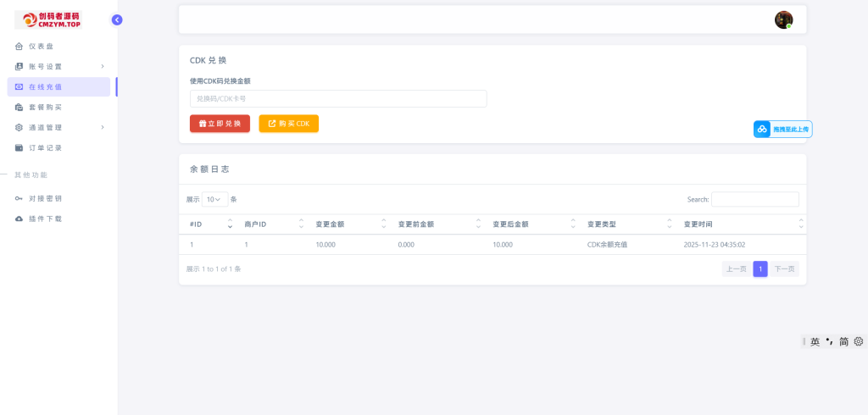Focus the CDK redemption code input field
This screenshot has height=415, width=868.
pyautogui.click(x=338, y=99)
